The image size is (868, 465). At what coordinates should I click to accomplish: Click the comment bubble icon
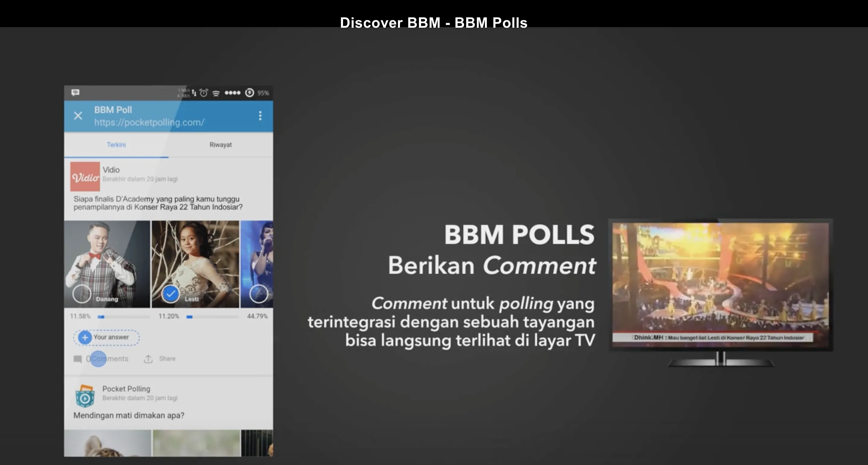[77, 359]
